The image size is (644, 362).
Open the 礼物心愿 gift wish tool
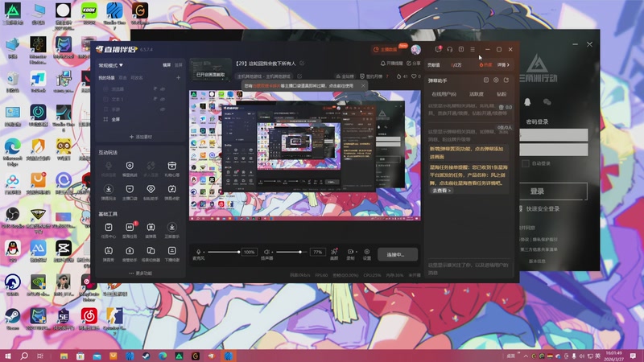(x=171, y=168)
